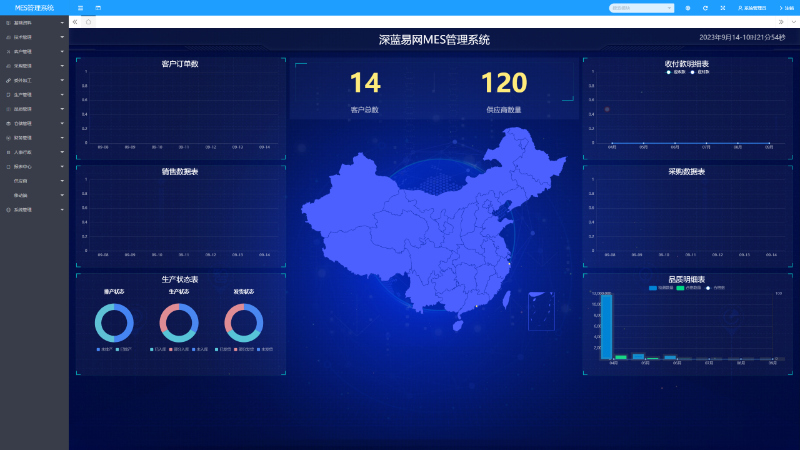
Task: Click the 深蓝易网MES管理系统 dashboard title
Action: [434, 40]
